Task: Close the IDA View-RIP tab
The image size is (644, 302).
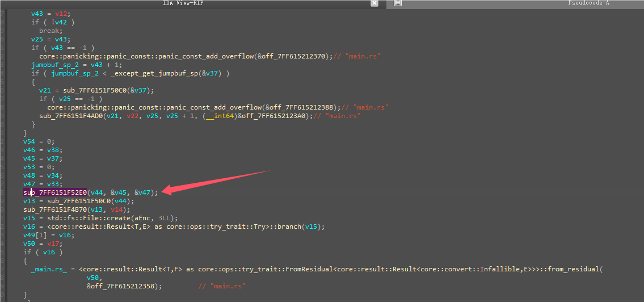Action: [x=374, y=3]
